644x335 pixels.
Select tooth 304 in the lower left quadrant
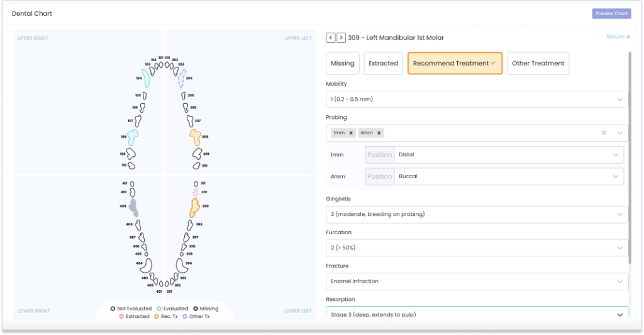(x=180, y=264)
